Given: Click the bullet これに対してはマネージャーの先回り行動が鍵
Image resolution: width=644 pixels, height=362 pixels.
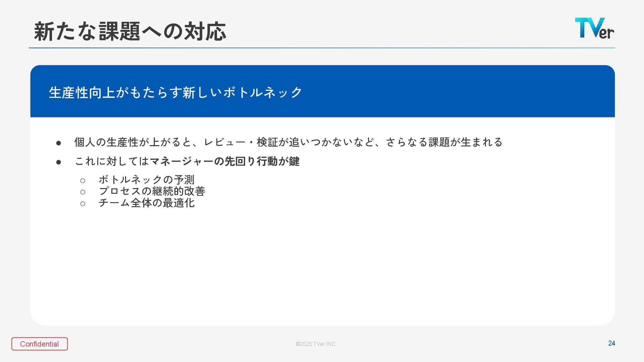Looking at the screenshot, I should 187,161.
